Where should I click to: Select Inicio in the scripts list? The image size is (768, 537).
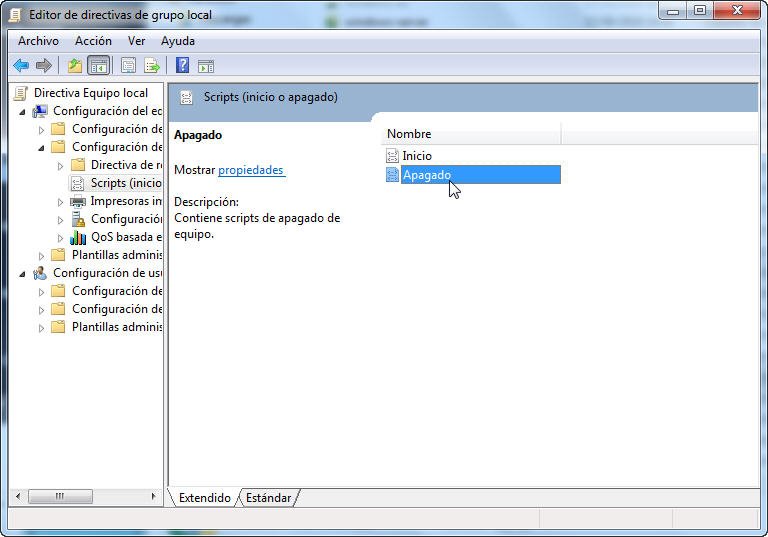pos(417,156)
